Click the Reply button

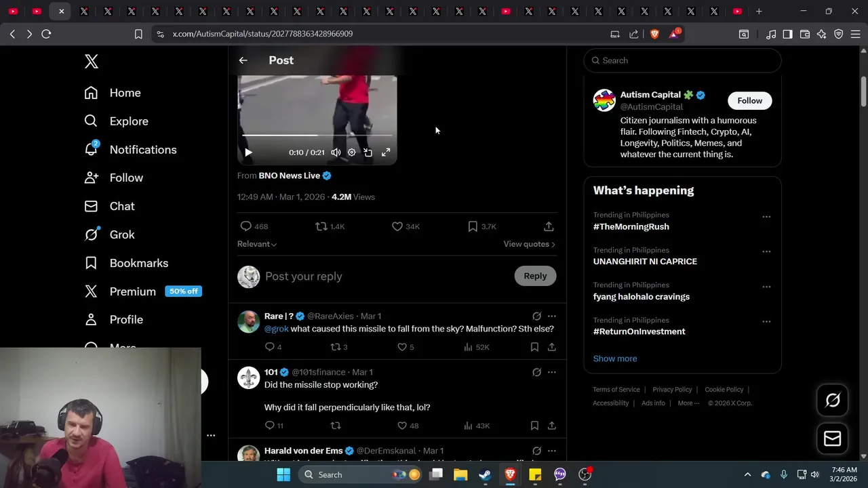pyautogui.click(x=535, y=276)
